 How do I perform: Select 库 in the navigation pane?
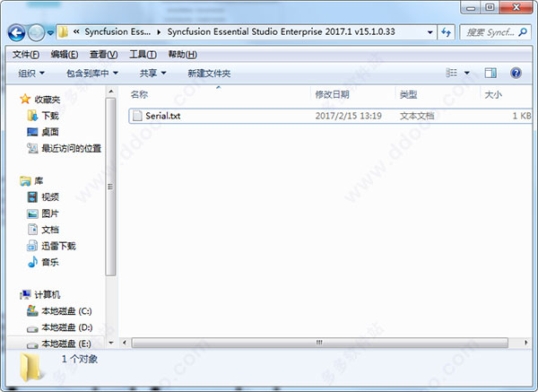[x=39, y=181]
